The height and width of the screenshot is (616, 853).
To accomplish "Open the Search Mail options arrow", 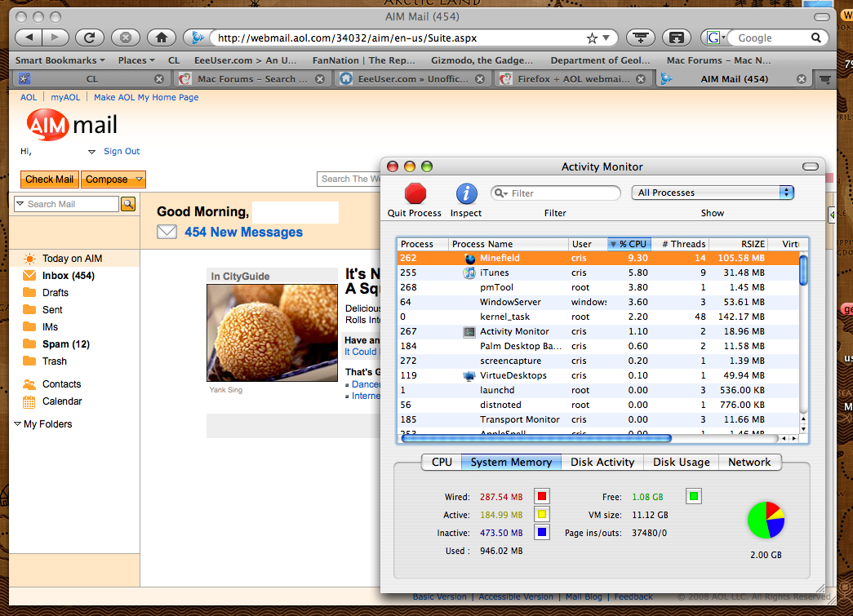I will click(20, 204).
